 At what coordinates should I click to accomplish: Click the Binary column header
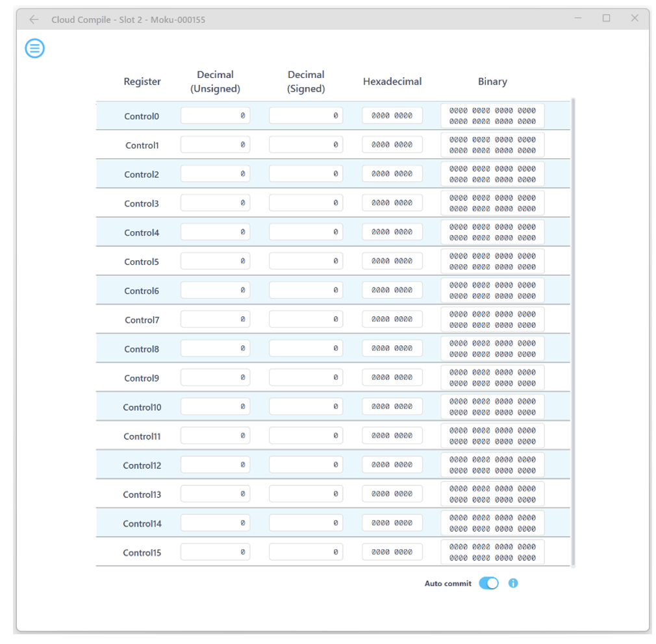(x=492, y=82)
